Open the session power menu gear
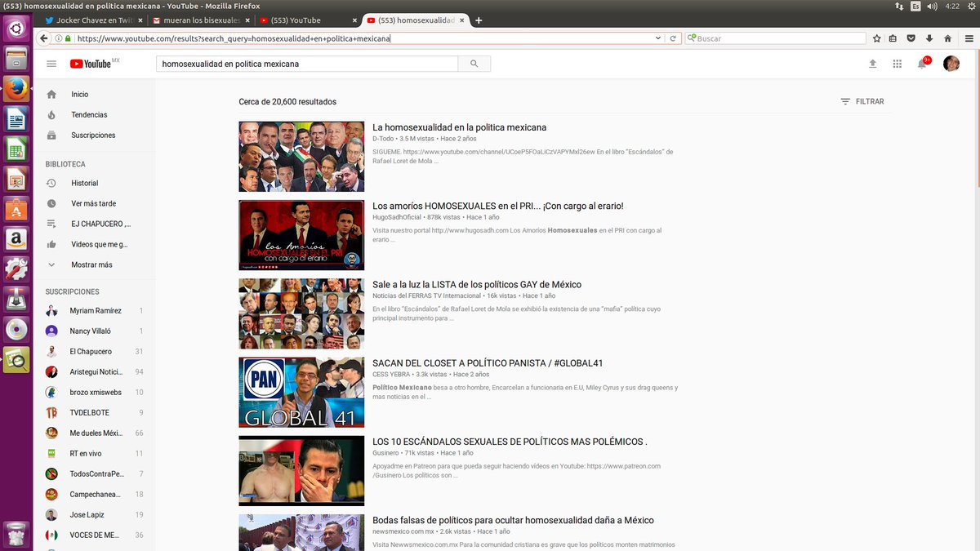Viewport: 980px width, 551px height. [x=972, y=6]
